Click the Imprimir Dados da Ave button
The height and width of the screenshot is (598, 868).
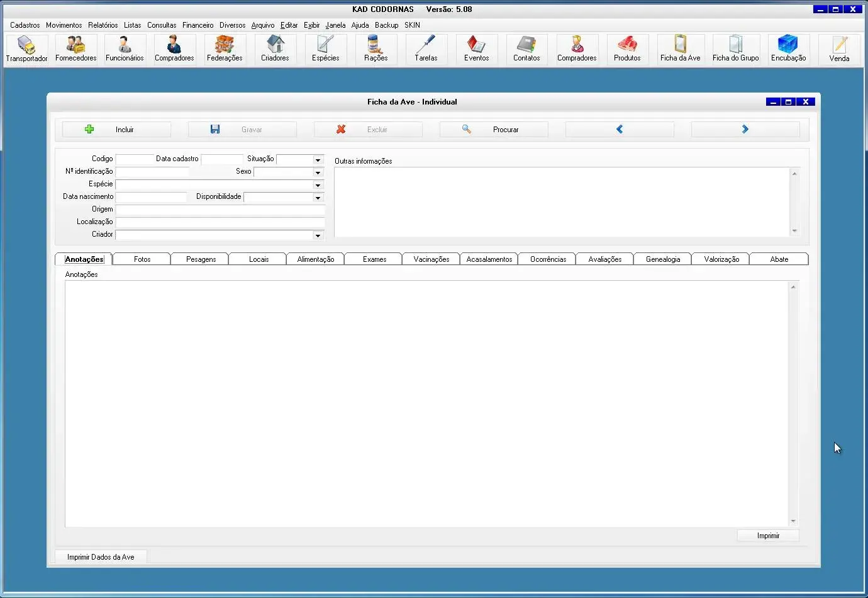101,557
